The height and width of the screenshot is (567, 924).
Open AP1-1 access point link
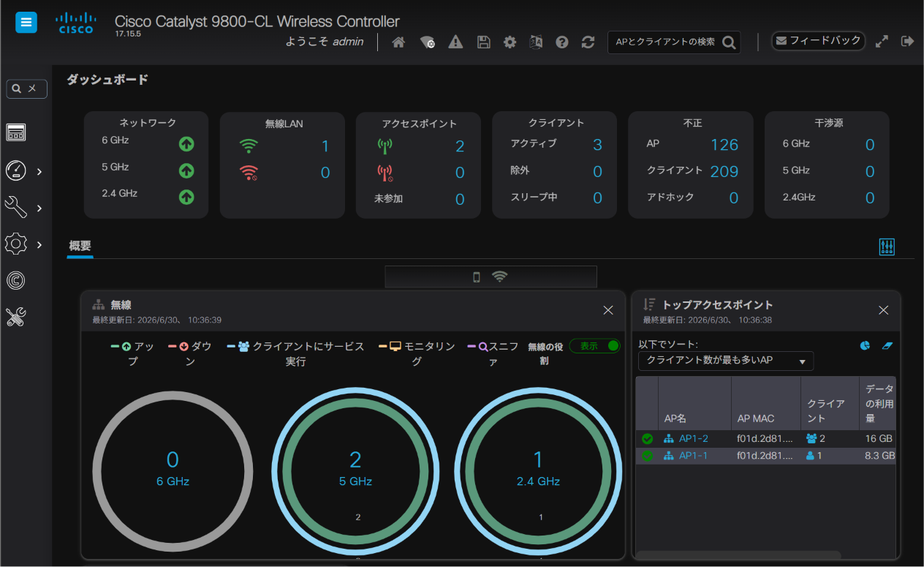click(x=693, y=455)
